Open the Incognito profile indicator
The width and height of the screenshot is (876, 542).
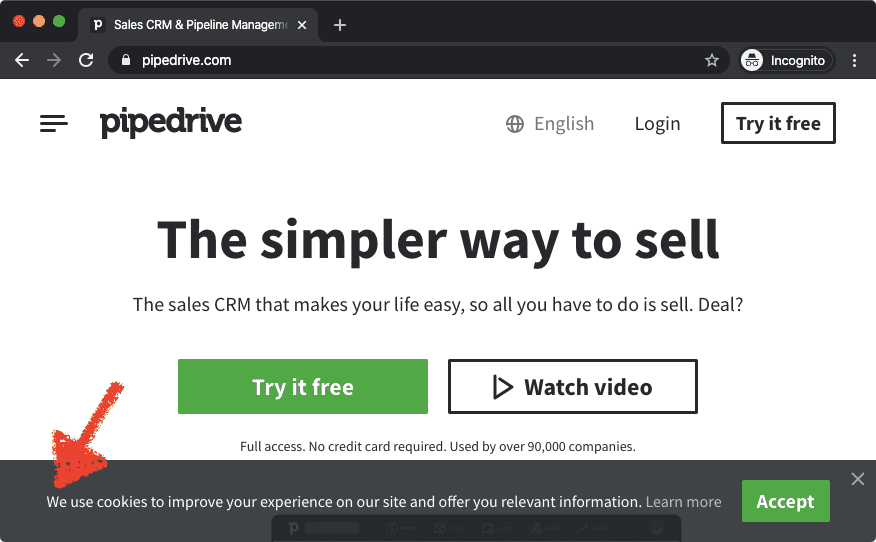tap(787, 60)
